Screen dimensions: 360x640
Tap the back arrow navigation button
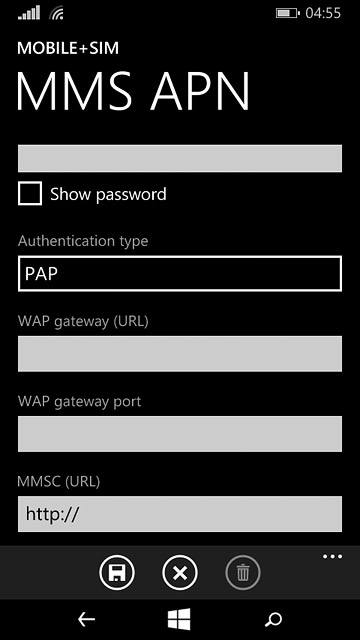click(x=87, y=620)
